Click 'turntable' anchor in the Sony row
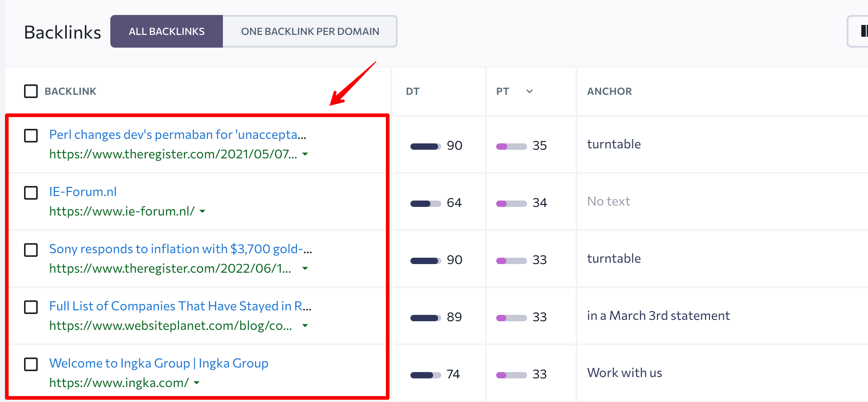 tap(614, 258)
